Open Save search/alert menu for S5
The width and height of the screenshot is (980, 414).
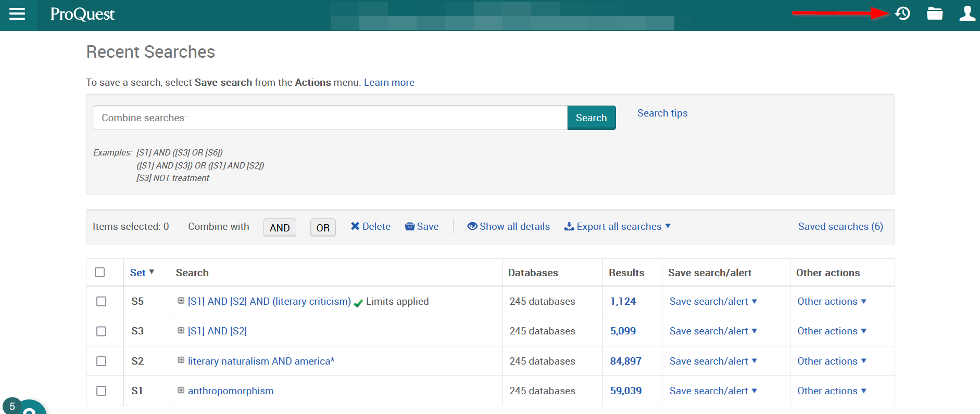pos(713,301)
